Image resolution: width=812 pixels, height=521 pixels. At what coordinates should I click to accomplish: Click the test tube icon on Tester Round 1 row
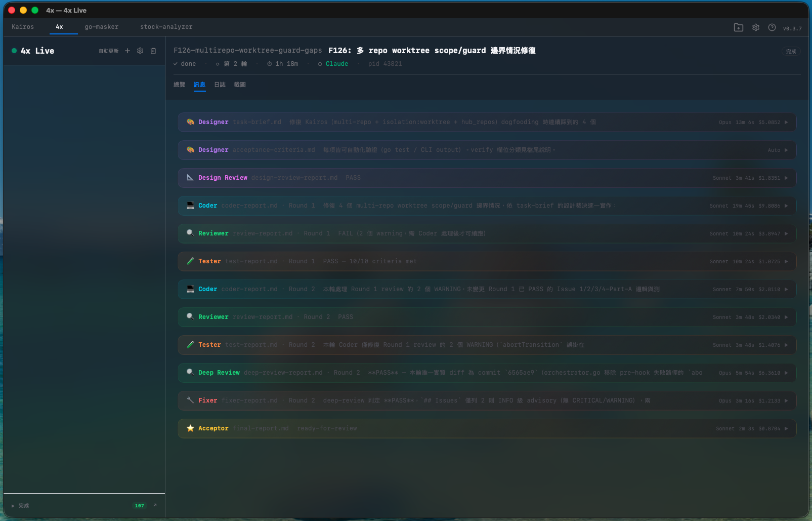pos(190,261)
